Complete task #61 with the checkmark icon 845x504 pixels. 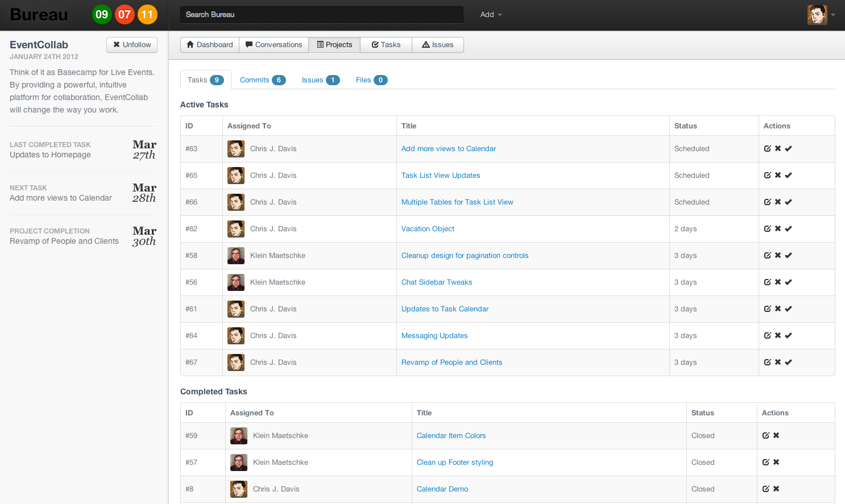(x=789, y=309)
